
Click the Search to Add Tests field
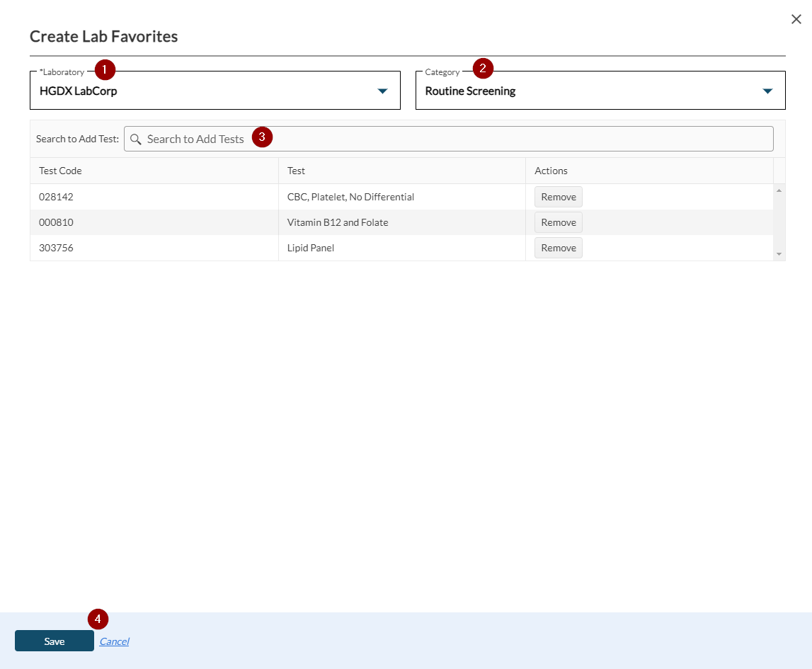[448, 139]
